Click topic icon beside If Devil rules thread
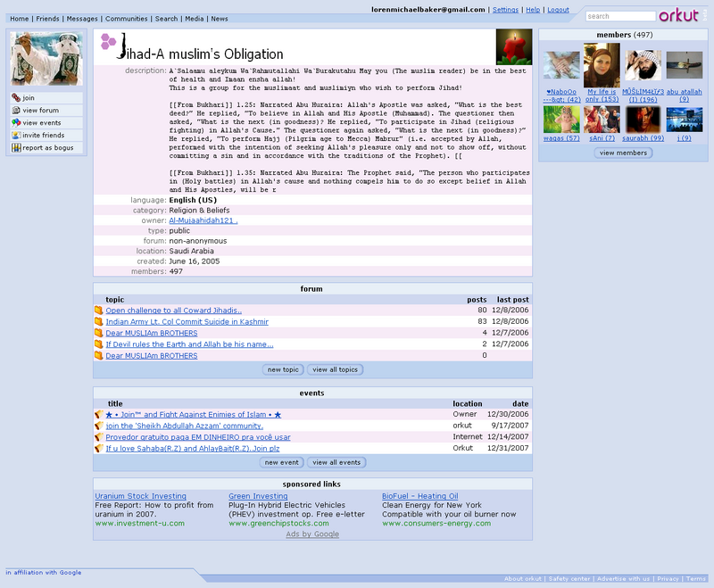Screen dimensions: 714x588 [x=98, y=344]
